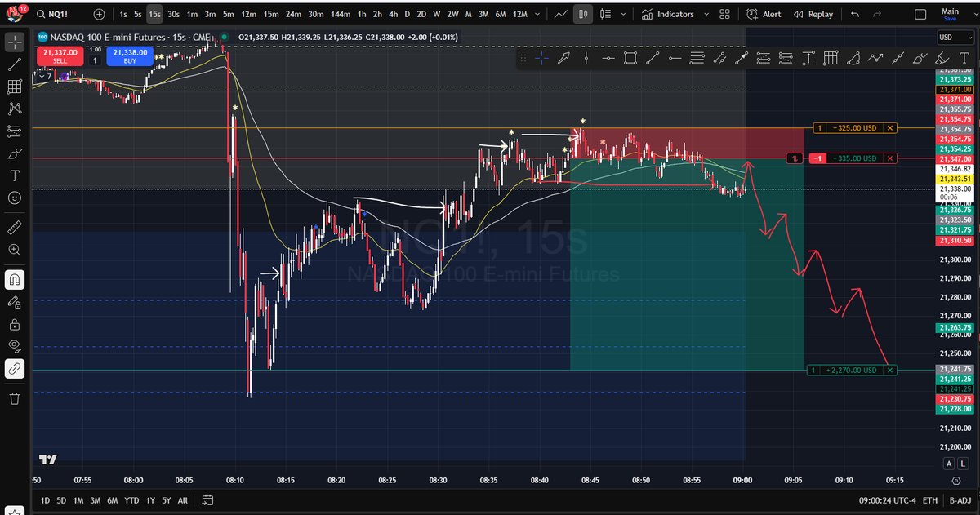980x515 pixels.
Task: Open the layout setup square icon
Action: pyautogui.click(x=920, y=14)
